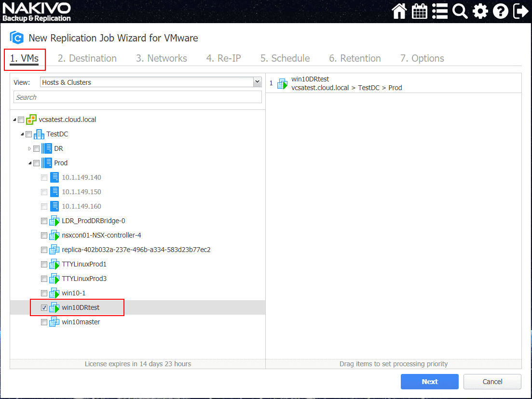Viewport: 532px width, 399px height.
Task: Click the NAKIVO Backup & Replication logo
Action: pos(36,11)
